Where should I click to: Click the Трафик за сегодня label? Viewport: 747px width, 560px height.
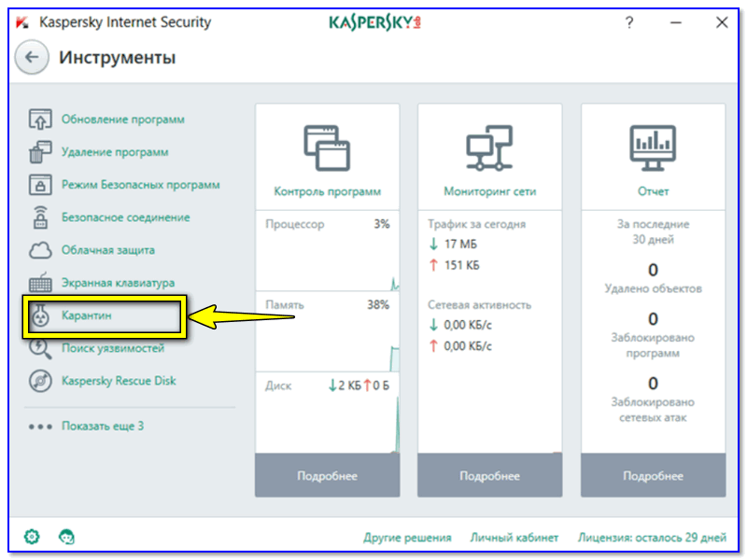tap(476, 224)
